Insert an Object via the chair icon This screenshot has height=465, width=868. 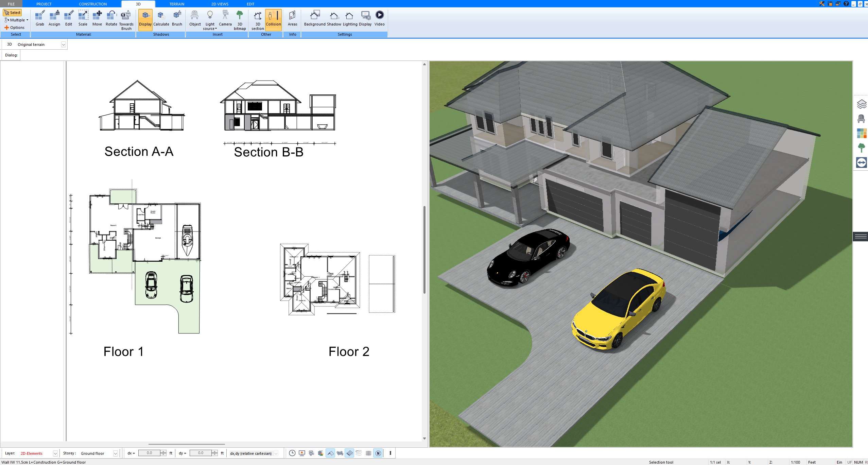[195, 18]
